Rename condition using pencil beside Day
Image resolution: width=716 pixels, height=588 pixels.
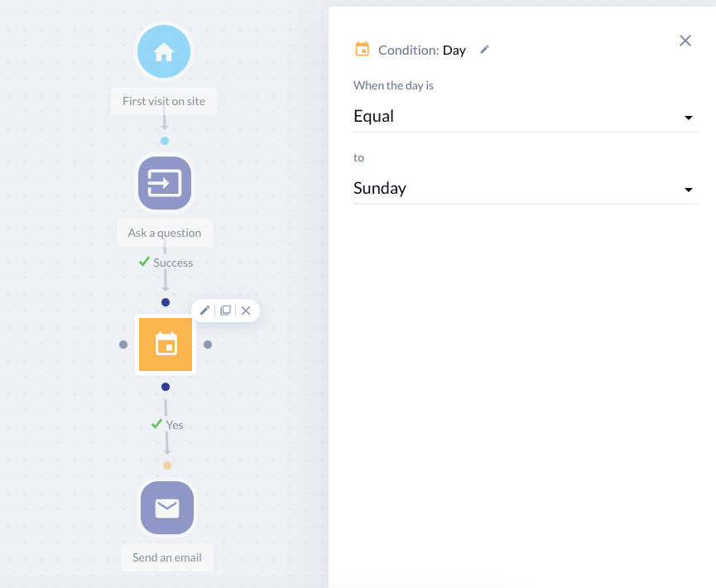tap(484, 50)
